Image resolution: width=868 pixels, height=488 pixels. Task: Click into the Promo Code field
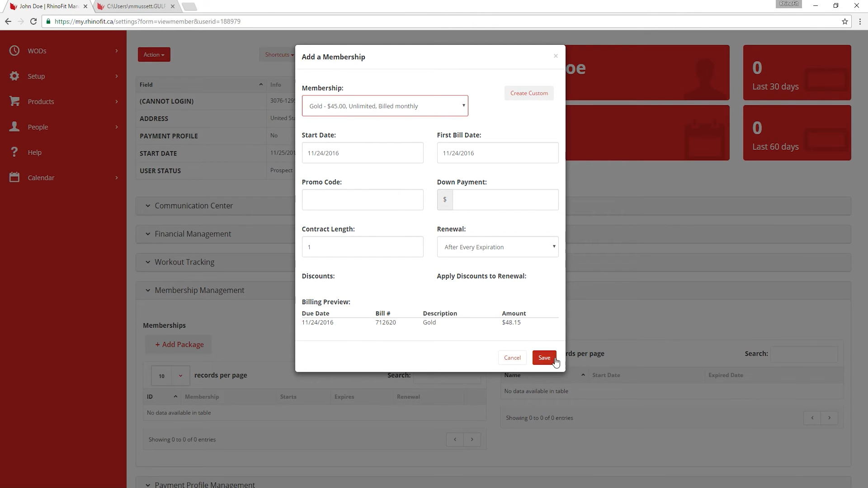click(x=362, y=200)
